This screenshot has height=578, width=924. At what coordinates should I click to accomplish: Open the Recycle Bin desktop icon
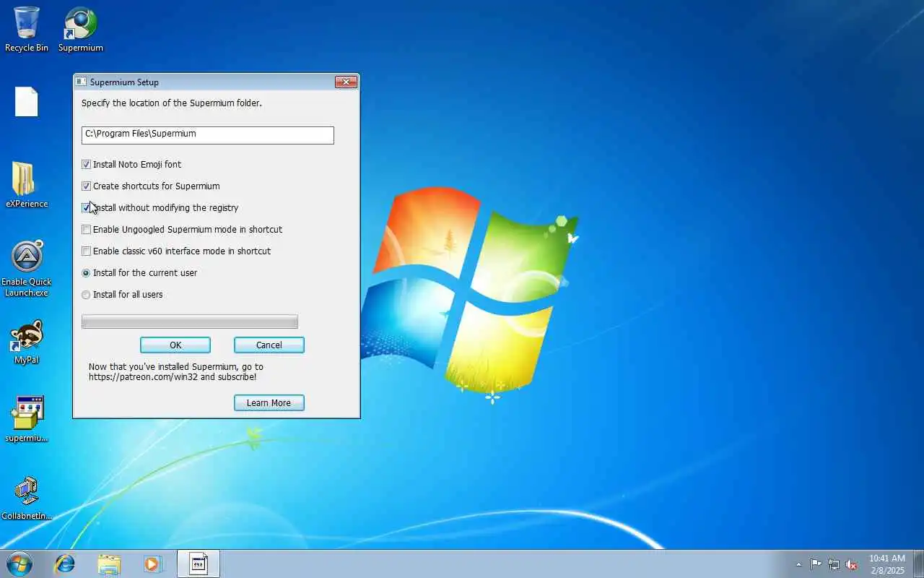click(x=27, y=29)
